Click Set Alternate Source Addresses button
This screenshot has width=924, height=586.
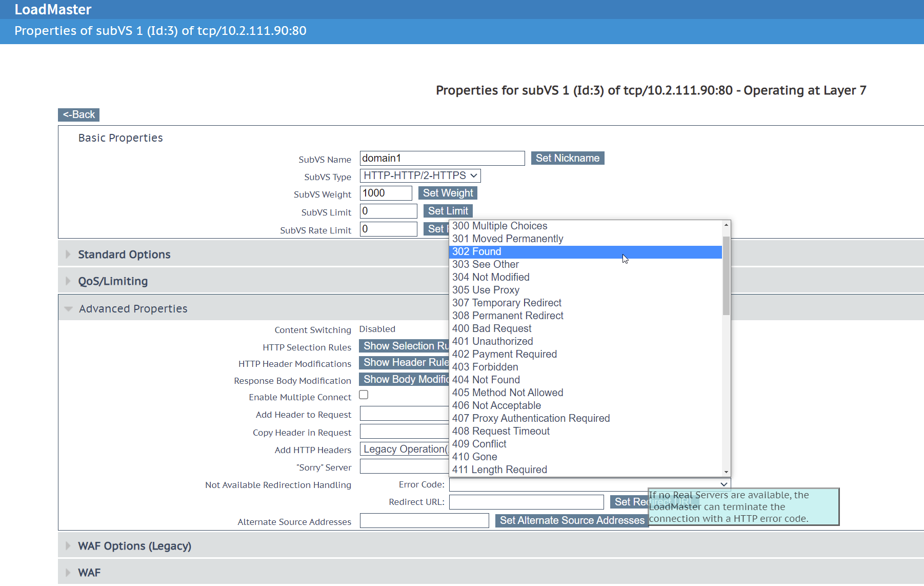tap(572, 520)
